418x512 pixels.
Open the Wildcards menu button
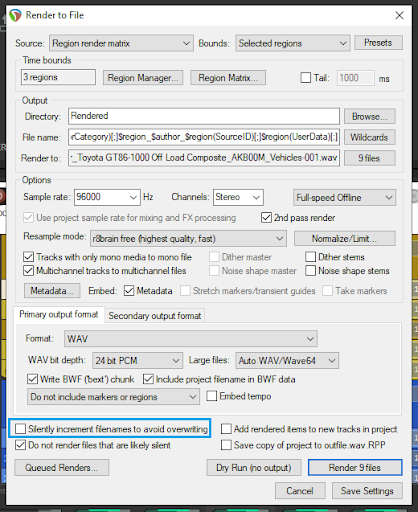tap(370, 137)
